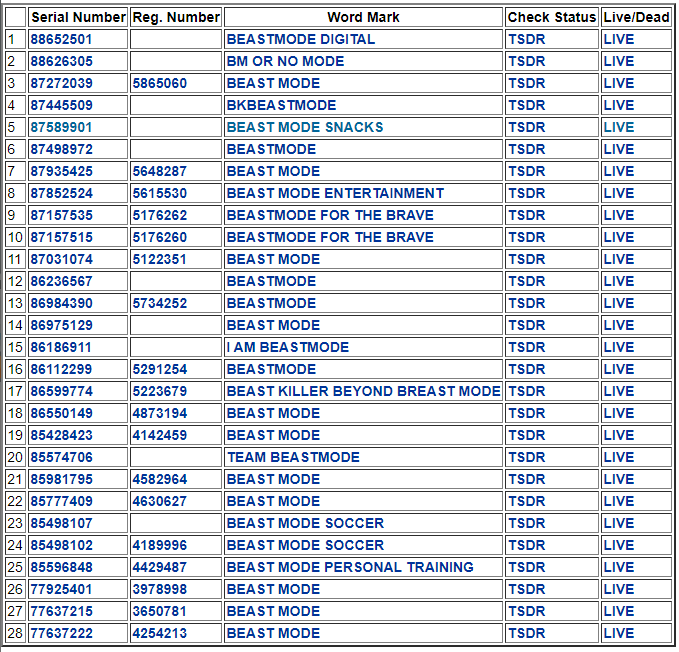The height and width of the screenshot is (652, 679).
Task: Click TSDR for BEAST MODE ENTERTAINMENT row
Action: pos(526,193)
